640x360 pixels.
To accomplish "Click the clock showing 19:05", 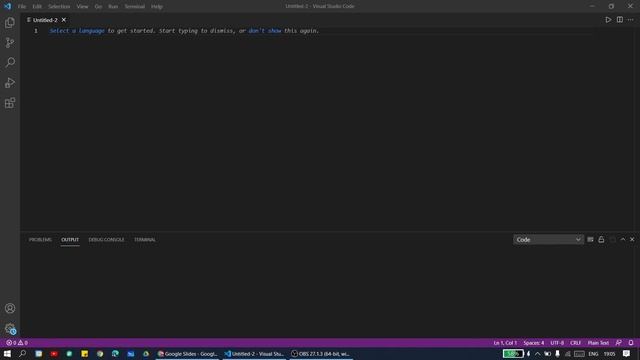I will [x=609, y=354].
